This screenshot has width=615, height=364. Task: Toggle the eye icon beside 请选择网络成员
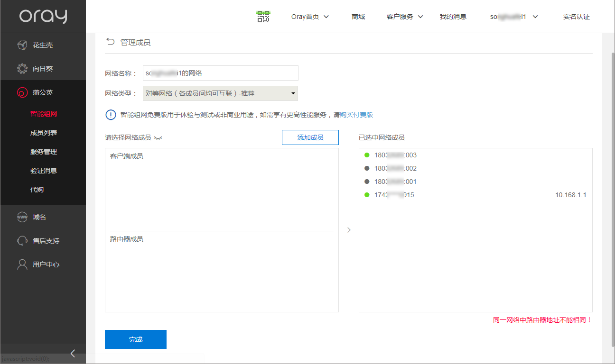point(158,138)
